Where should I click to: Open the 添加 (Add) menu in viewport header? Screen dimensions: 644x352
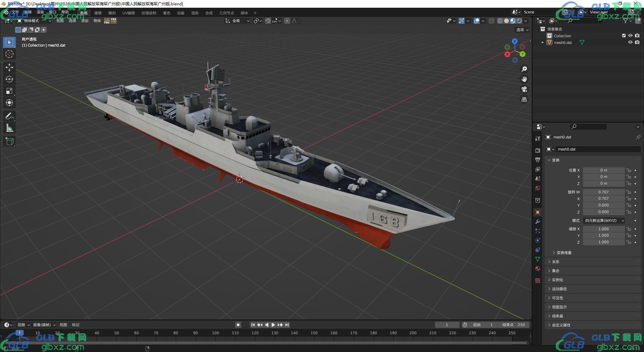[85, 21]
